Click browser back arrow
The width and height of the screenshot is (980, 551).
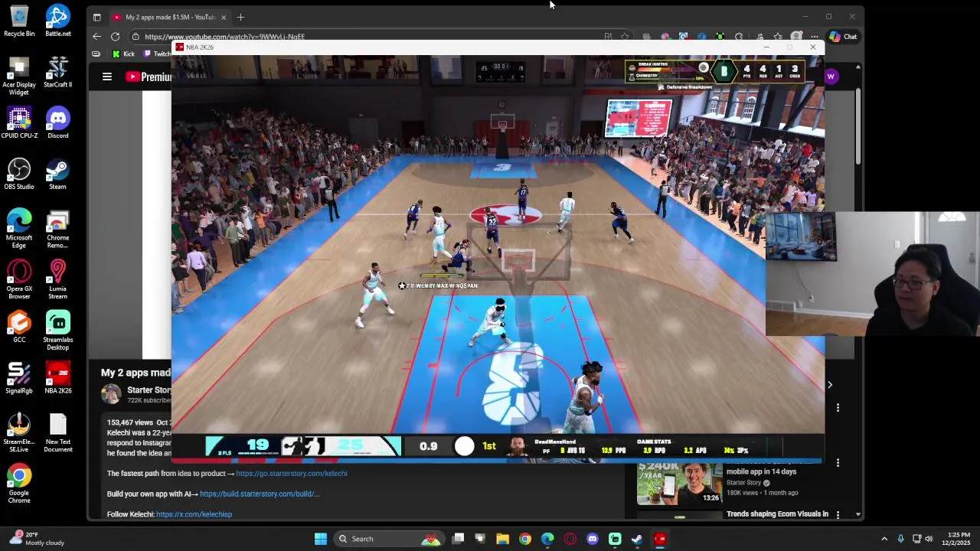96,36
